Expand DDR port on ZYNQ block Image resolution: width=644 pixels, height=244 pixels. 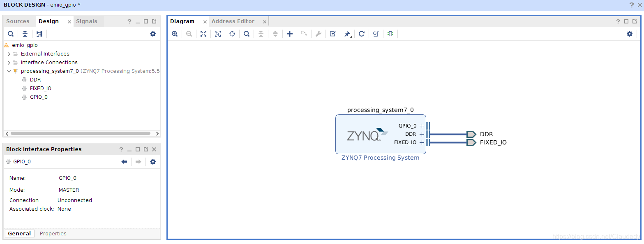pyautogui.click(x=422, y=134)
